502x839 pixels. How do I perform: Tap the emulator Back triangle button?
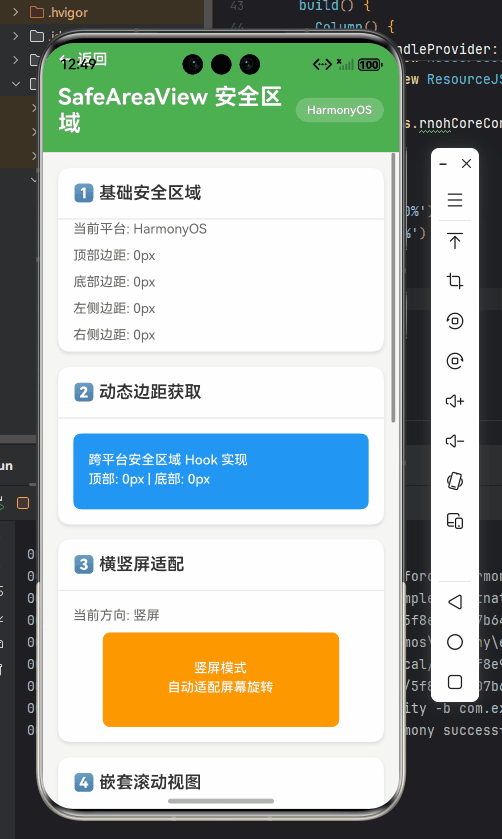tap(455, 602)
